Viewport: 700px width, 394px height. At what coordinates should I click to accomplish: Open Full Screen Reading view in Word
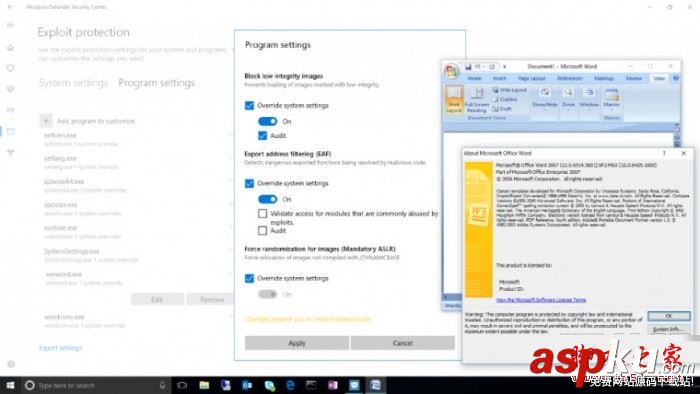(x=477, y=99)
